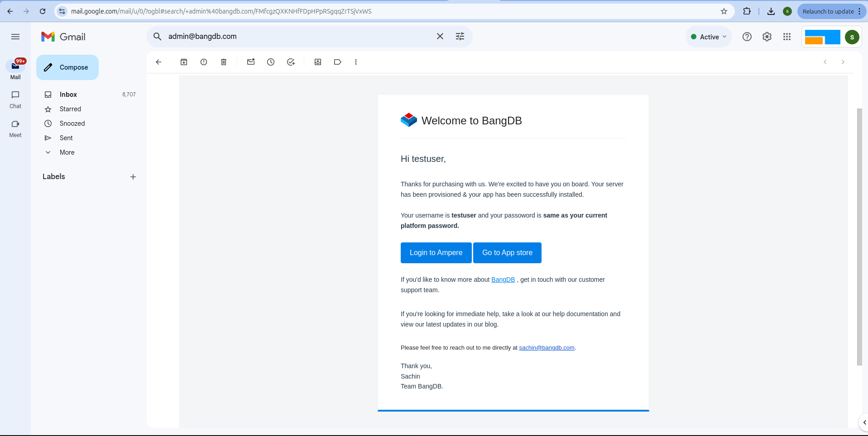Viewport: 868px width, 436px height.
Task: Click the Move to icon
Action: click(318, 62)
